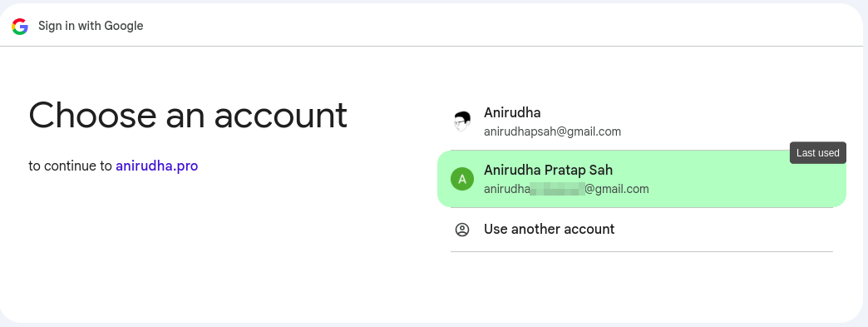Click the partially blurred Gmail address
The image size is (868, 327).
pyautogui.click(x=566, y=189)
